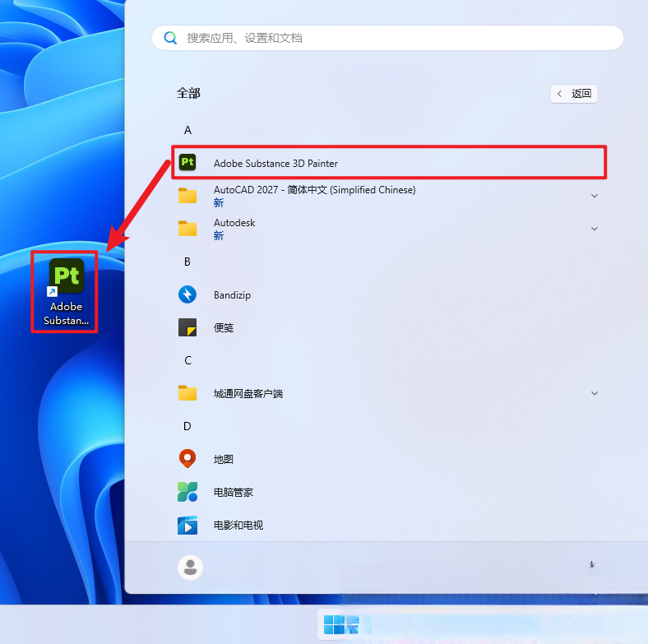Jump via letter header A
Viewport: 648px width, 644px height.
pos(187,130)
